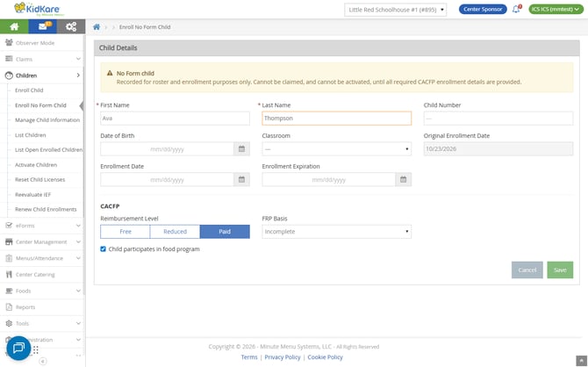Click the First Name input field
Image resolution: width=588 pixels, height=367 pixels.
176,119
